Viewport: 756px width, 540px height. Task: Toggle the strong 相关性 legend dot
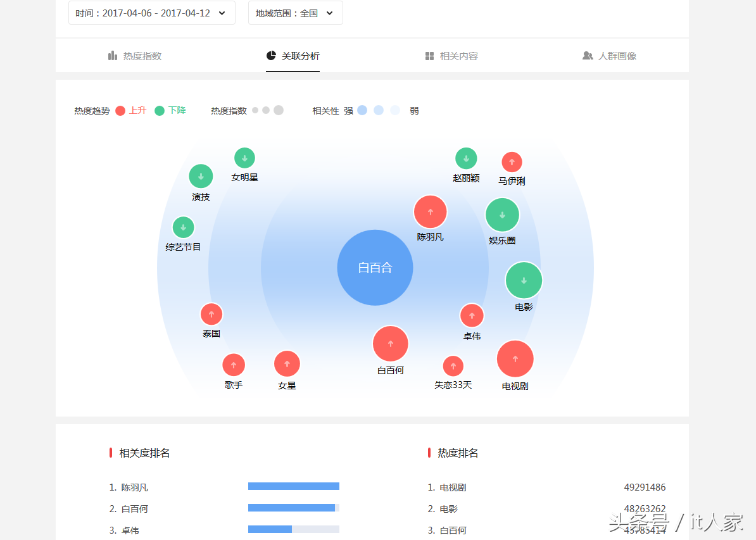[362, 110]
